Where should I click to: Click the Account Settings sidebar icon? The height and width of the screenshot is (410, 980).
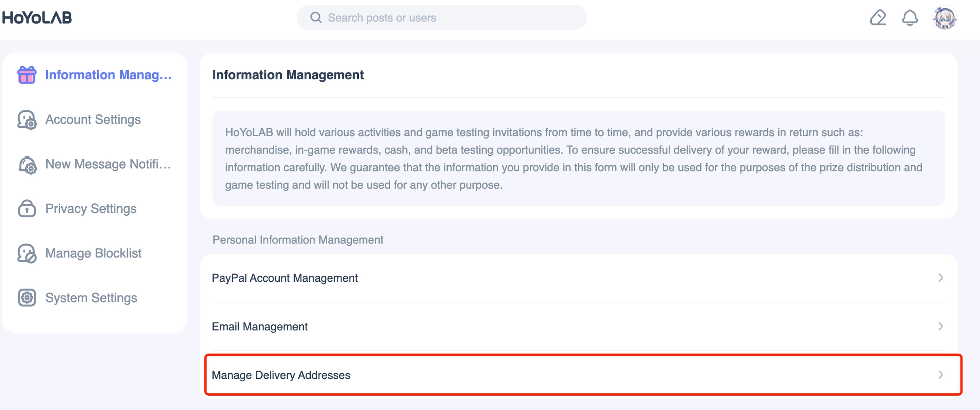point(27,120)
